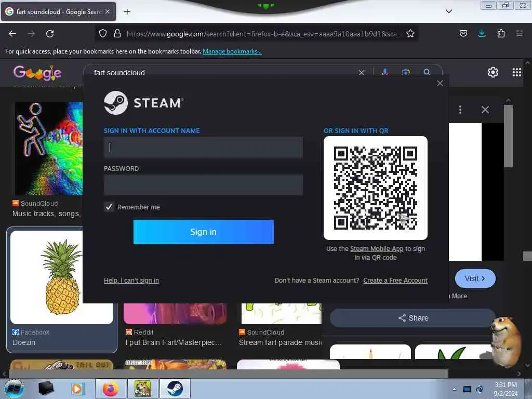Uncheck the Remember me checkbox

point(109,207)
